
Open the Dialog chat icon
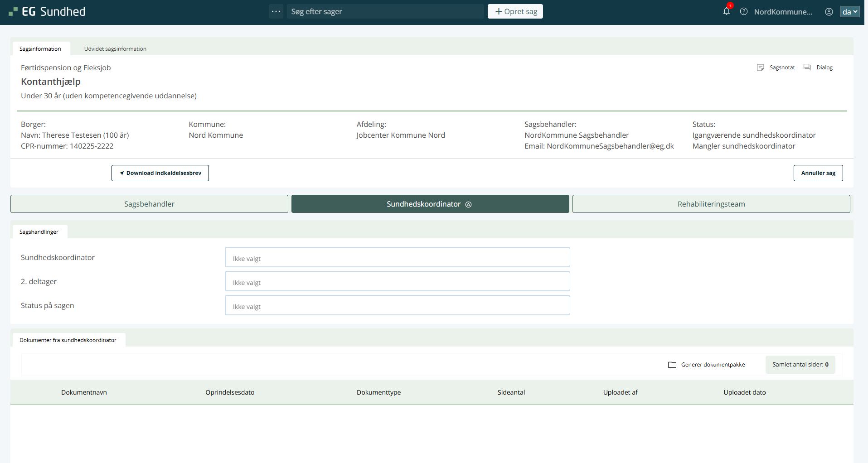[807, 67]
